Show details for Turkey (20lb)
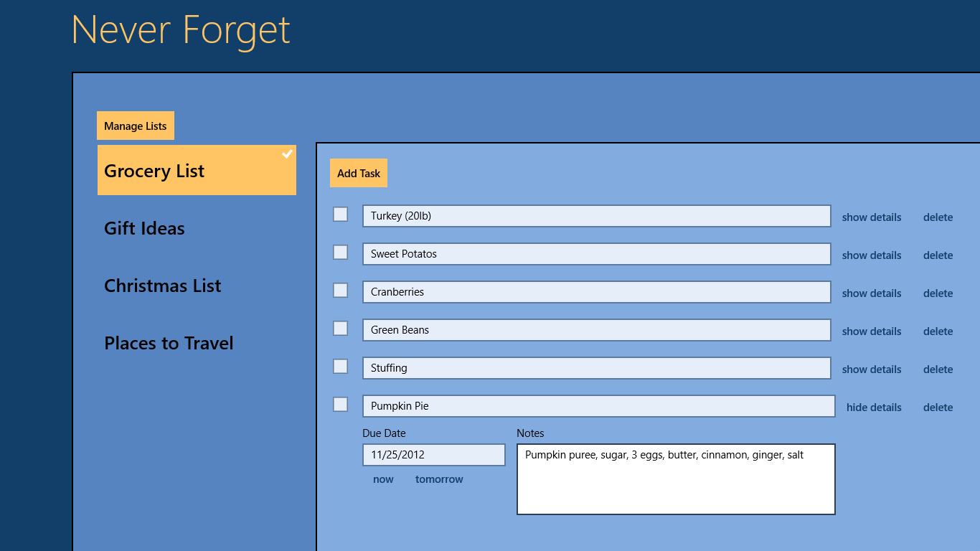Viewport: 980px width, 551px height. (872, 217)
